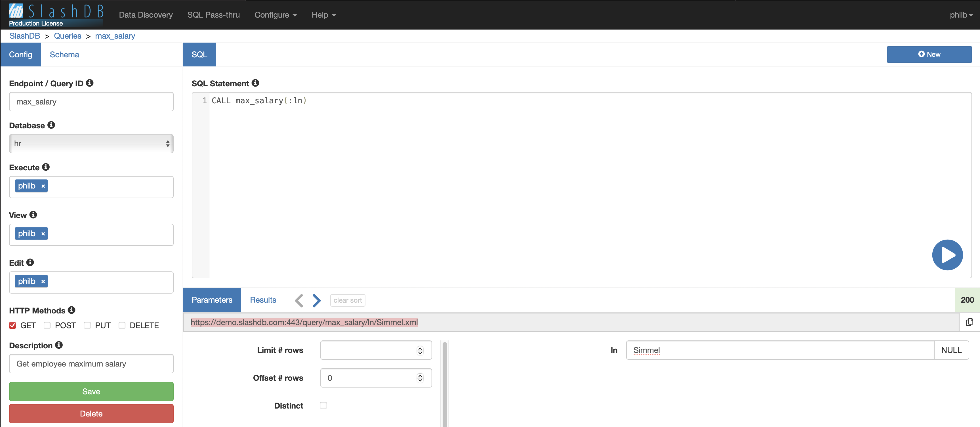Copy the query URL to clipboard
Image resolution: width=980 pixels, height=427 pixels.
click(969, 322)
